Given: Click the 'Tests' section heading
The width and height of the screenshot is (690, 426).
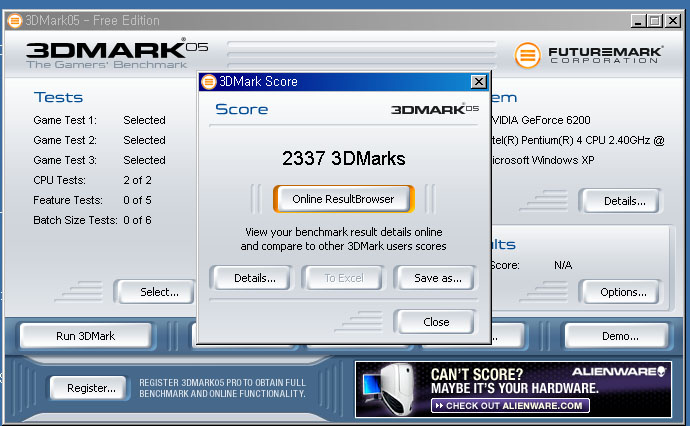Looking at the screenshot, I should [x=58, y=97].
